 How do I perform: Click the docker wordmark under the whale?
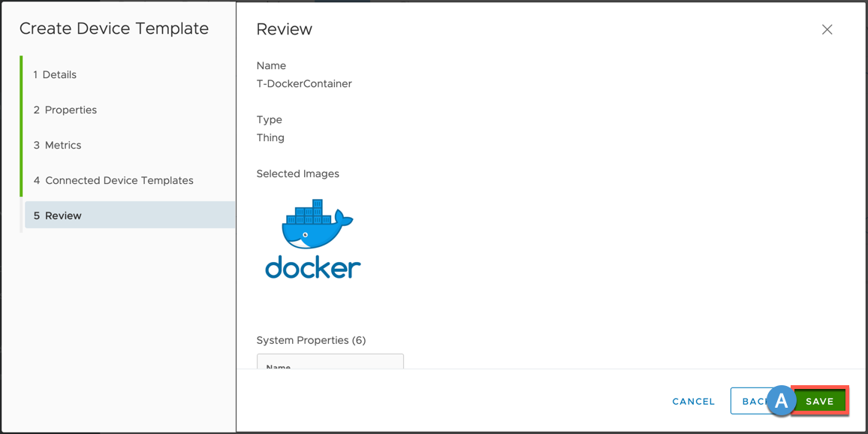pyautogui.click(x=312, y=267)
